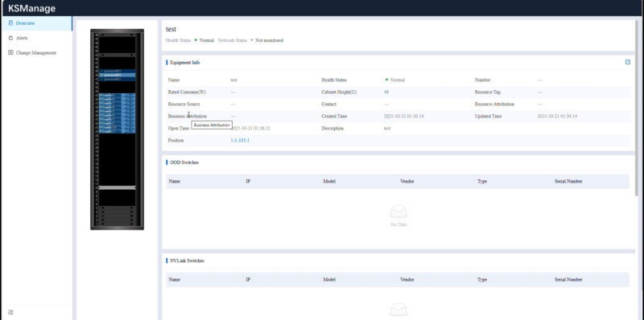Click the Resource Attribution label
Viewport: 644px width, 320px height.
tap(494, 105)
